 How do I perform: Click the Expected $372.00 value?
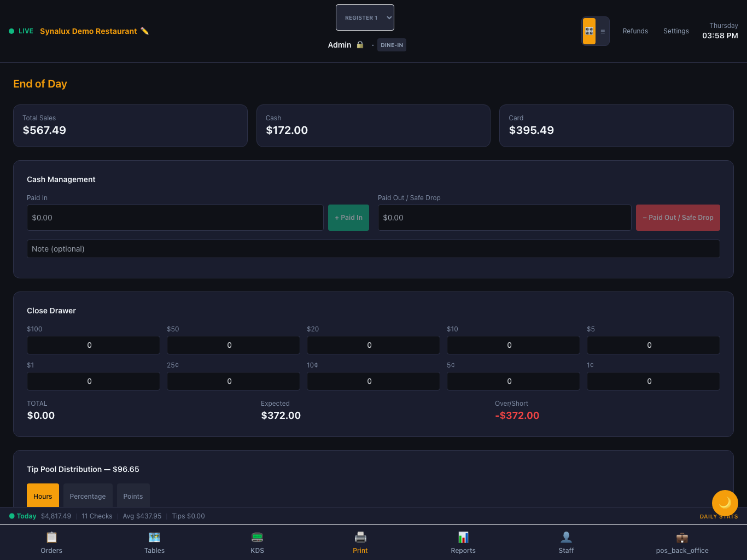[x=281, y=416]
